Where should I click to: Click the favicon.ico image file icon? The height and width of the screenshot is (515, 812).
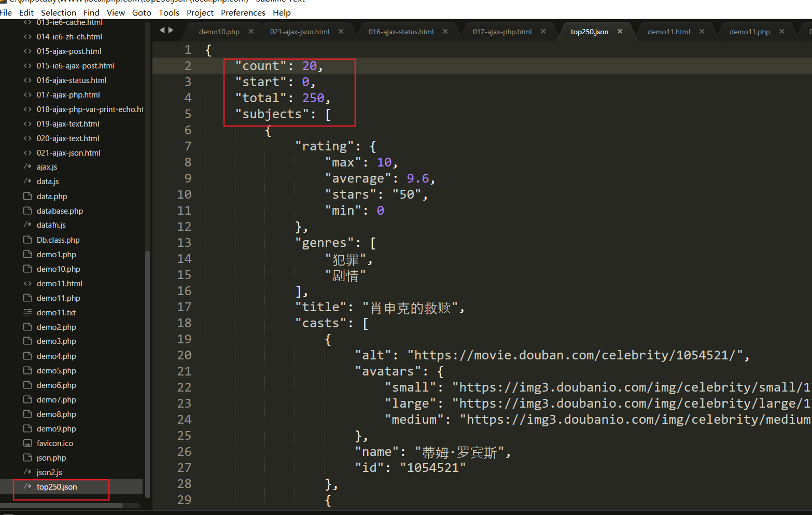coord(27,443)
